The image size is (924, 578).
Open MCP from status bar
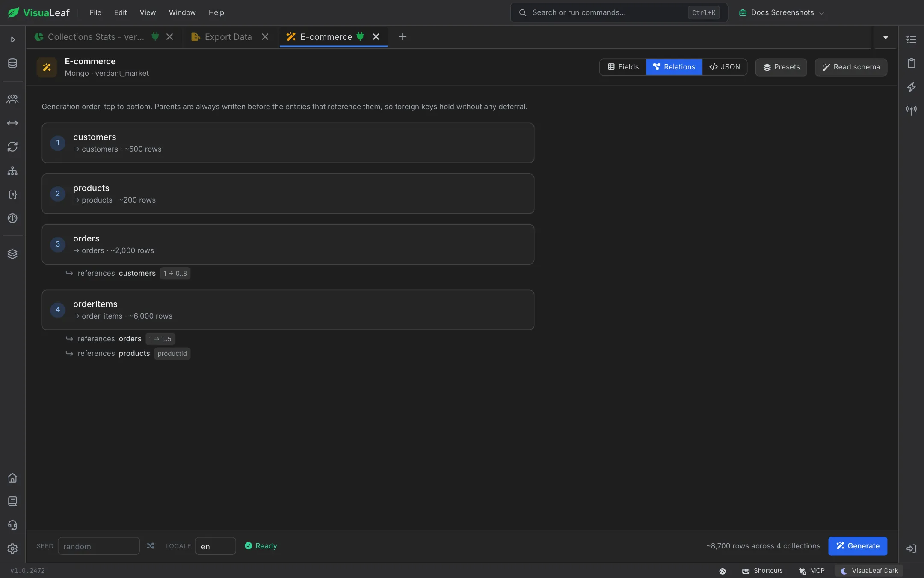point(811,571)
